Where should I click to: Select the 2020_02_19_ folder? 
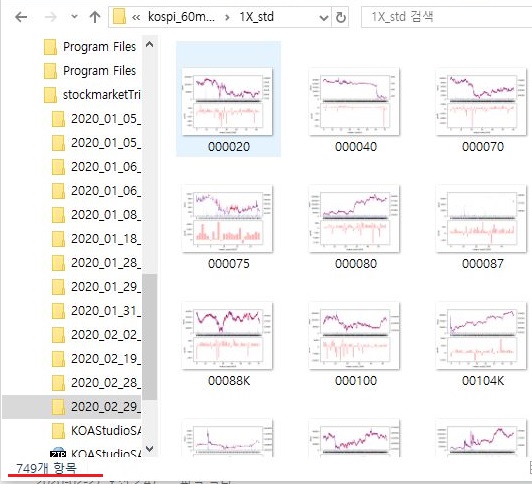point(106,359)
